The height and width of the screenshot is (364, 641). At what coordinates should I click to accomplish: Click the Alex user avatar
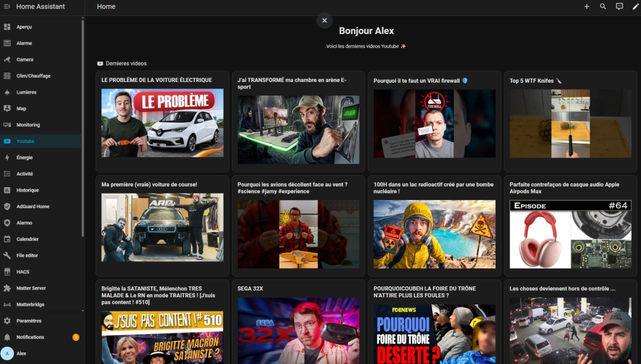coord(7,354)
